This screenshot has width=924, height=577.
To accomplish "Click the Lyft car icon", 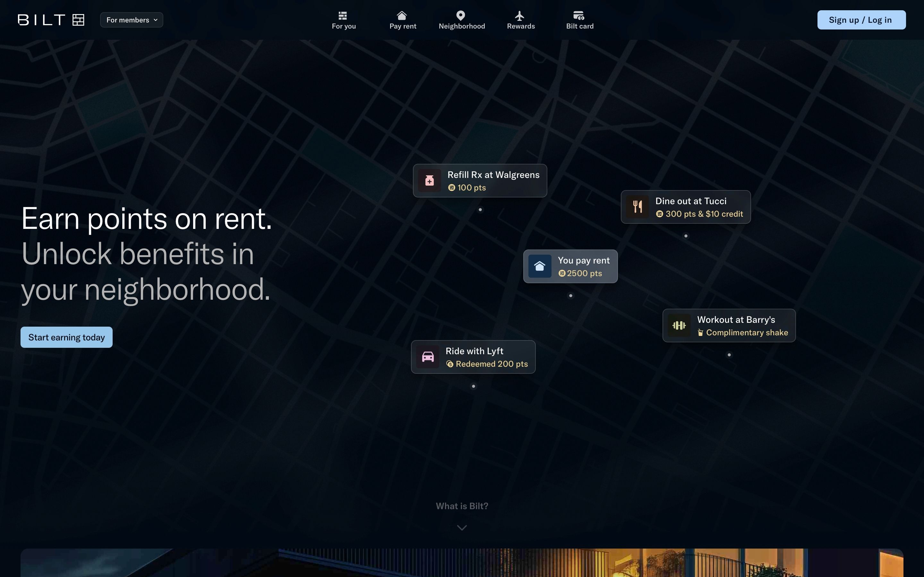I will coord(428,357).
